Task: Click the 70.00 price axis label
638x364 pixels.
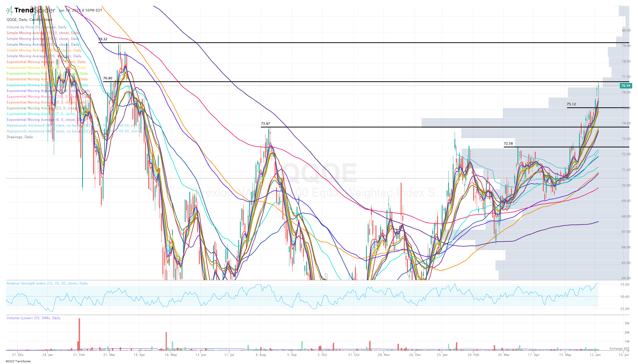Action: coord(626,186)
